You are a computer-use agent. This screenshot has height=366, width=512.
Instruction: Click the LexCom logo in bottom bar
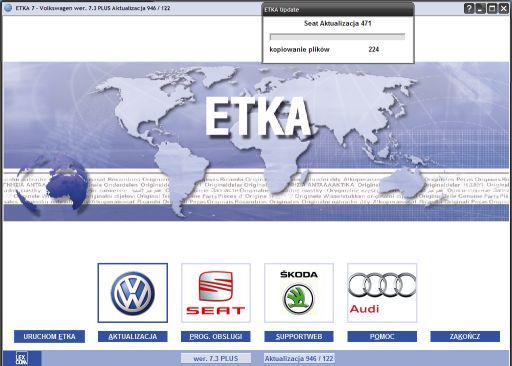pyautogui.click(x=22, y=358)
